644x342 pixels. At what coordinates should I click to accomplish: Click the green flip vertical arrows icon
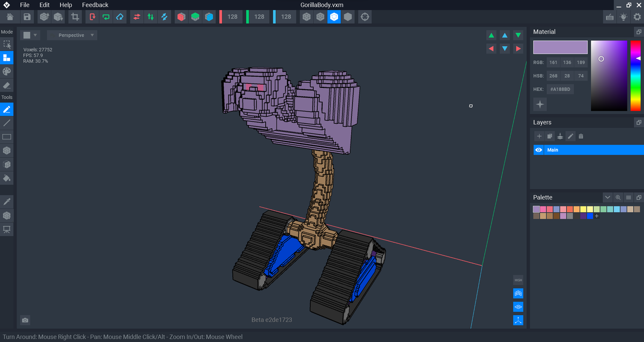click(x=151, y=17)
